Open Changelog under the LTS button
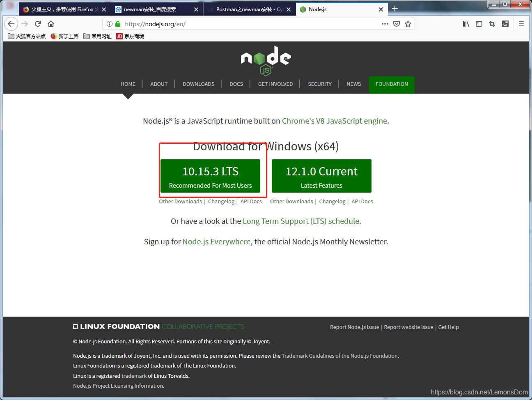Image resolution: width=532 pixels, height=400 pixels. click(221, 202)
